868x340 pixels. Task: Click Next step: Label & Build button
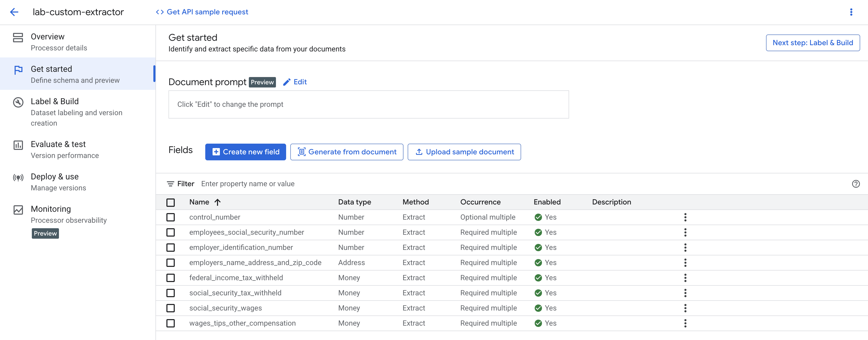pyautogui.click(x=812, y=43)
